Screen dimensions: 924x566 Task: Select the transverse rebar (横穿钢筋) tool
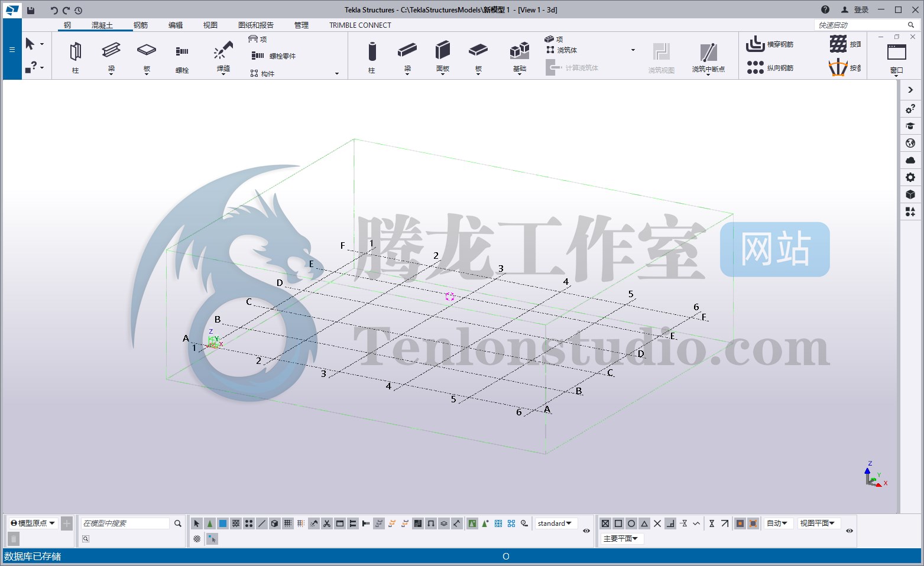770,44
